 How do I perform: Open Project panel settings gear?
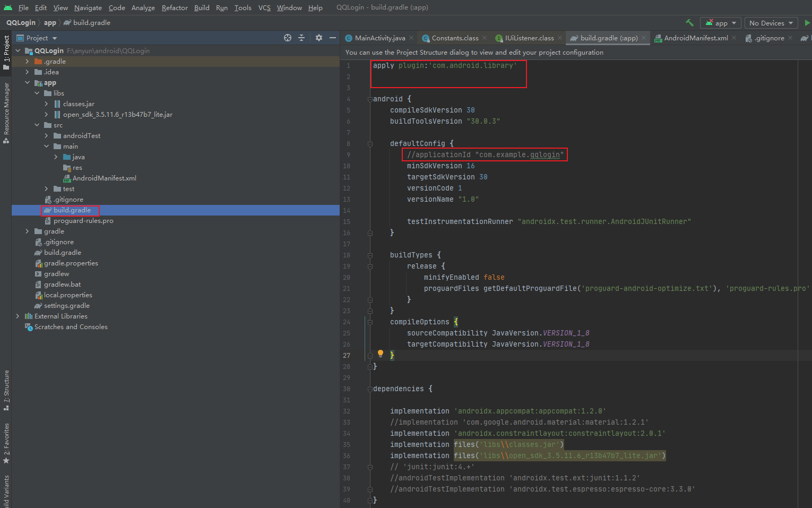tap(318, 38)
